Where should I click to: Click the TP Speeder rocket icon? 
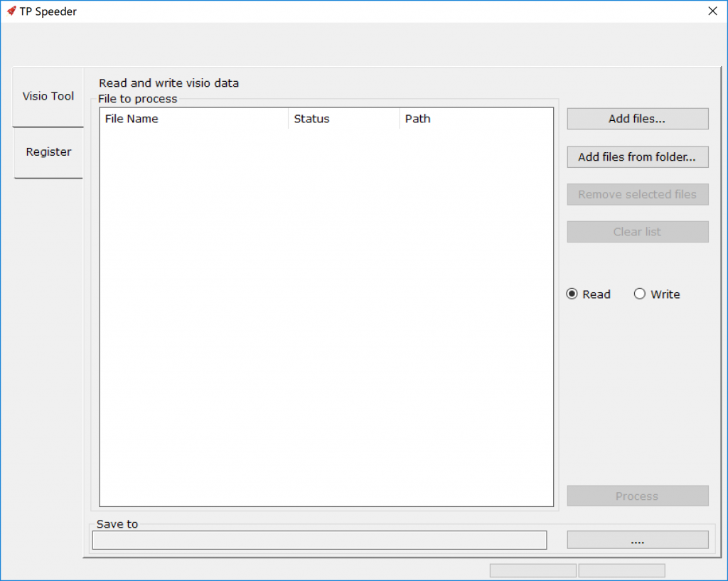point(11,11)
